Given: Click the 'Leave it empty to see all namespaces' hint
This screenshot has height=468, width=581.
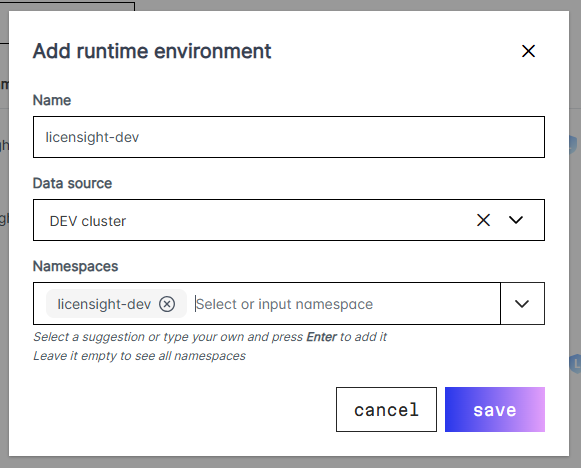Looking at the screenshot, I should click(x=139, y=356).
